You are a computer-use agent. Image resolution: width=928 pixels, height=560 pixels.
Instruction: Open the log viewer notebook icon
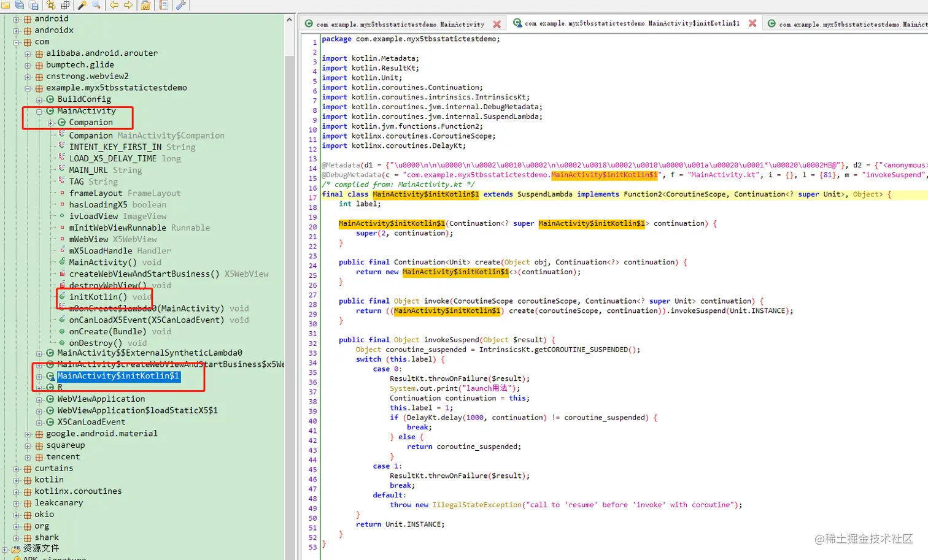coord(163,5)
